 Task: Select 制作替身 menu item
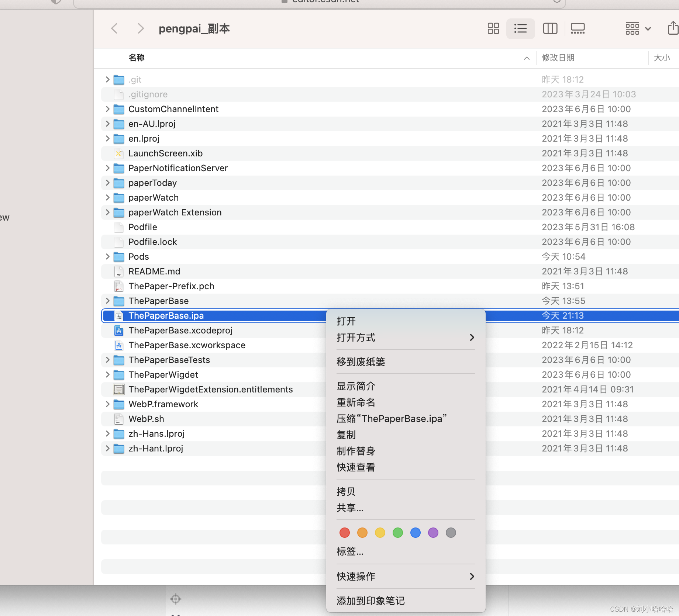point(406,451)
